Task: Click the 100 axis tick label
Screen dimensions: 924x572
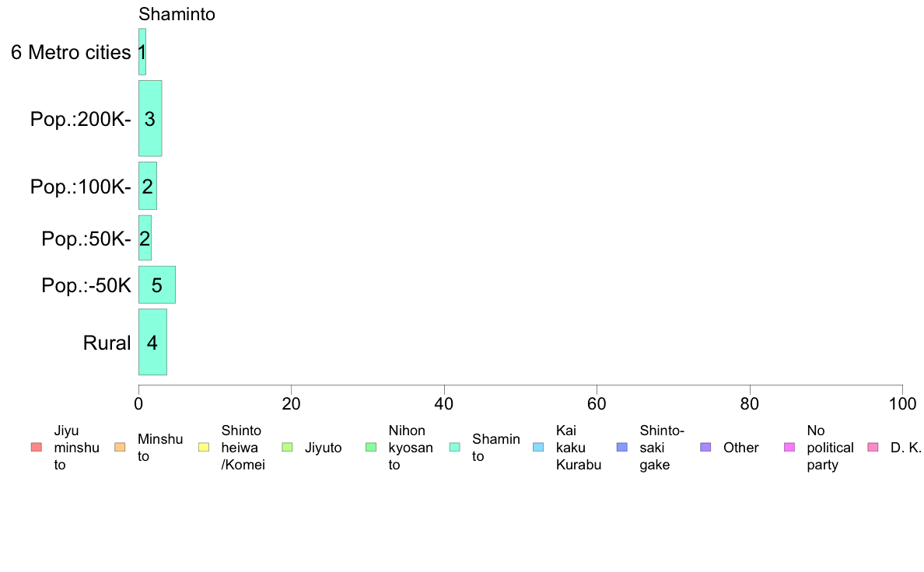Action: point(902,404)
